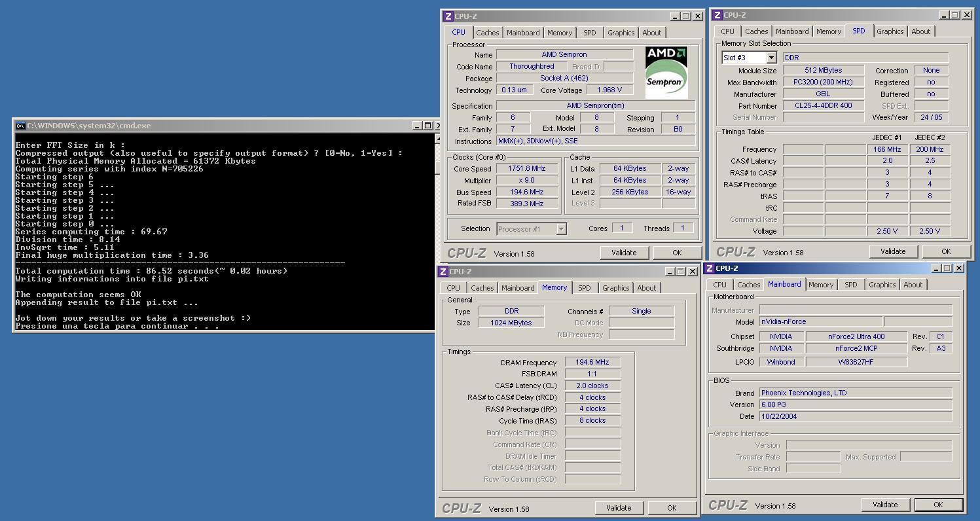
Task: Go to CPU tab in Memory window
Action: (454, 288)
